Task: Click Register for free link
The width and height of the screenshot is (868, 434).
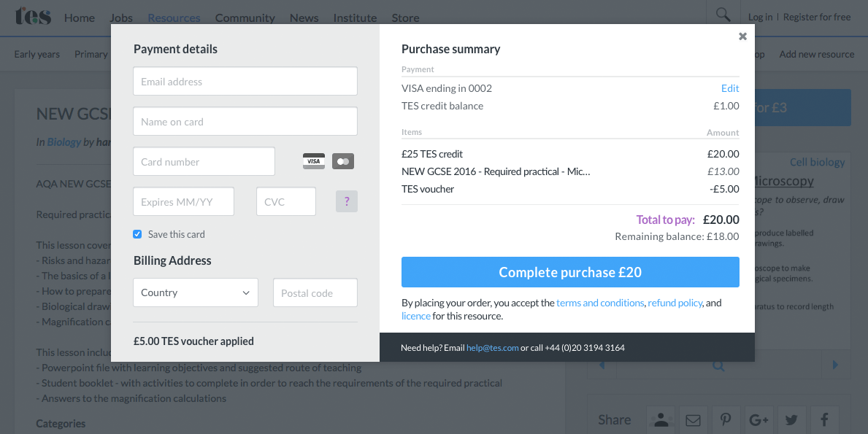Action: coord(816,17)
